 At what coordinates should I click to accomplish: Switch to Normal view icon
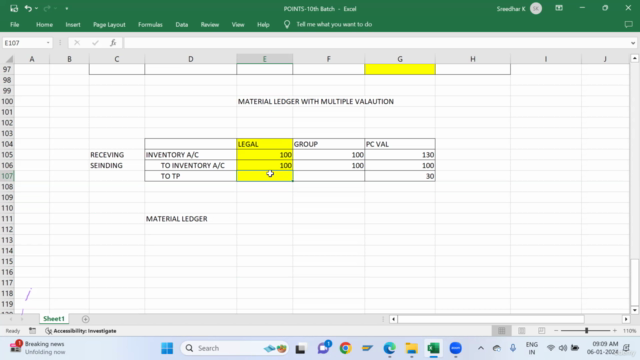tap(502, 331)
